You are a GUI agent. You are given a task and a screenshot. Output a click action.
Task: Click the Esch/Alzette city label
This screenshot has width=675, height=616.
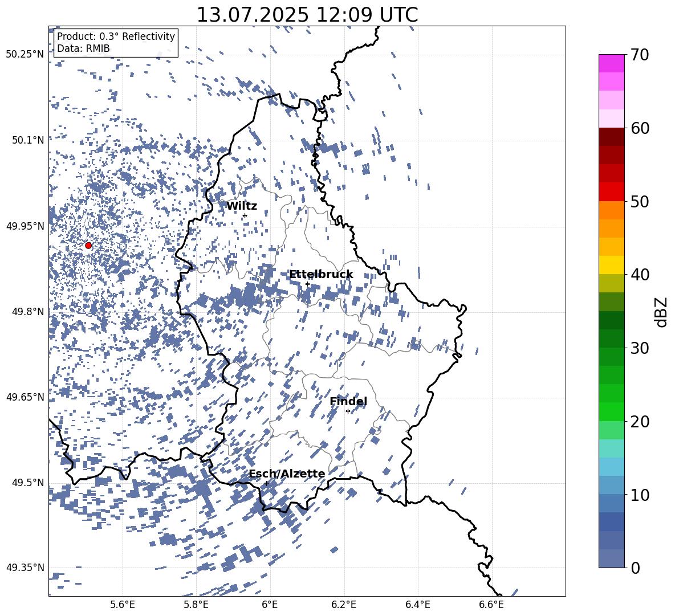point(287,474)
